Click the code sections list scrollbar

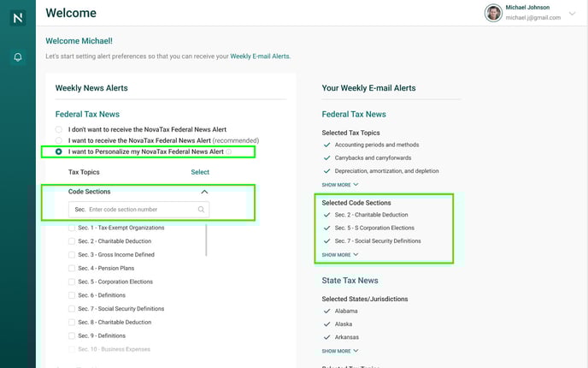206,240
